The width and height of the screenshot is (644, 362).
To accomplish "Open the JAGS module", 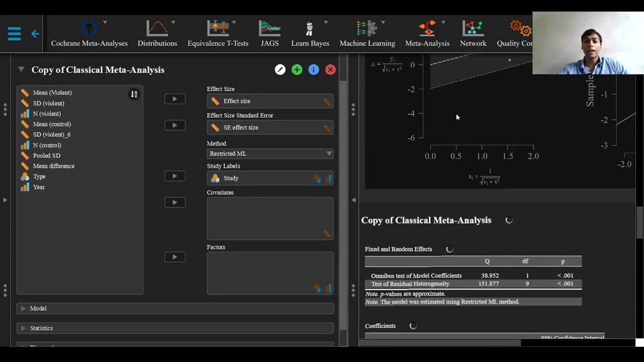I will [270, 34].
